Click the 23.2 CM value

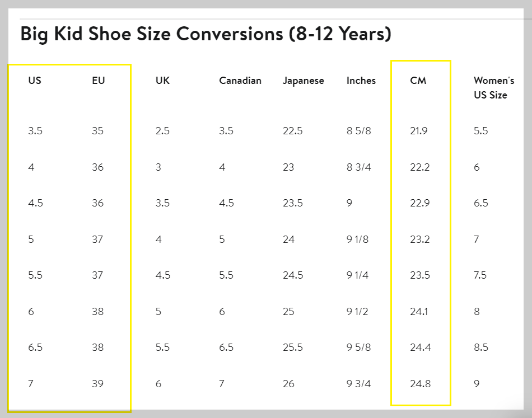point(419,239)
